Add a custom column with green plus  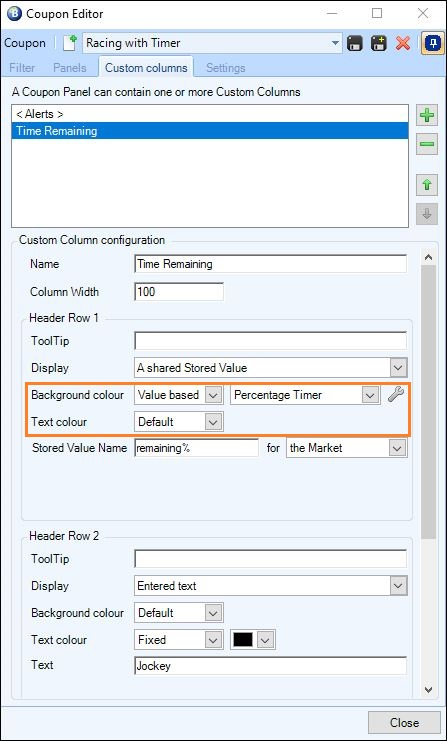tap(427, 116)
